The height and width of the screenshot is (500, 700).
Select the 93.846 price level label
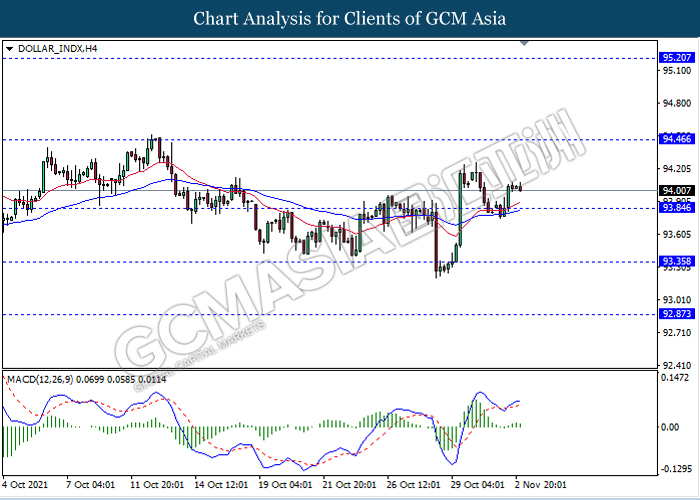pos(677,208)
